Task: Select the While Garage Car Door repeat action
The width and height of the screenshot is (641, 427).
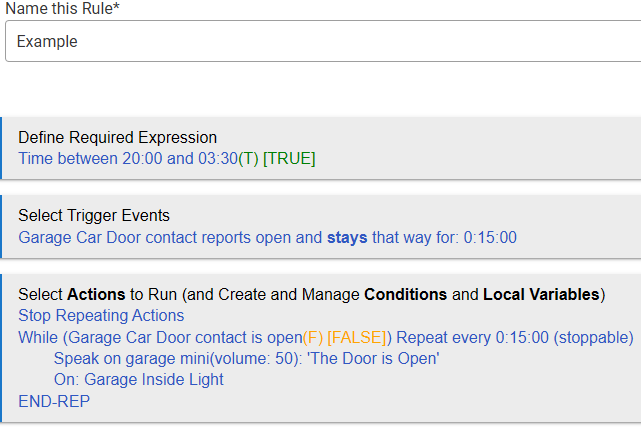Action: pos(200,337)
